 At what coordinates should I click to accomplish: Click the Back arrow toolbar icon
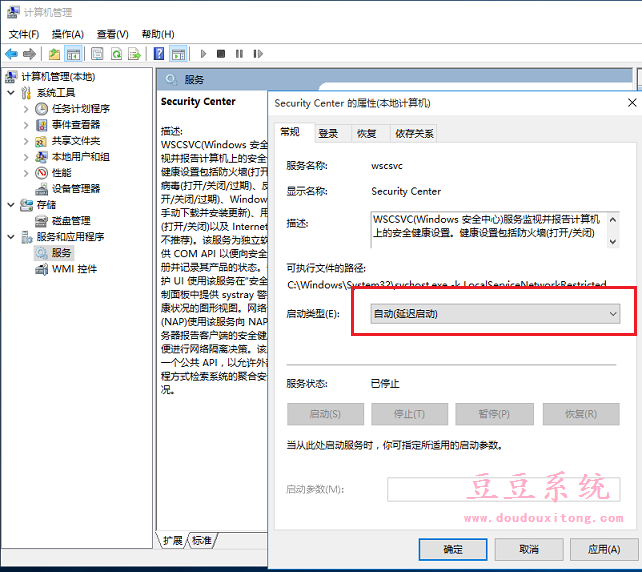11,54
